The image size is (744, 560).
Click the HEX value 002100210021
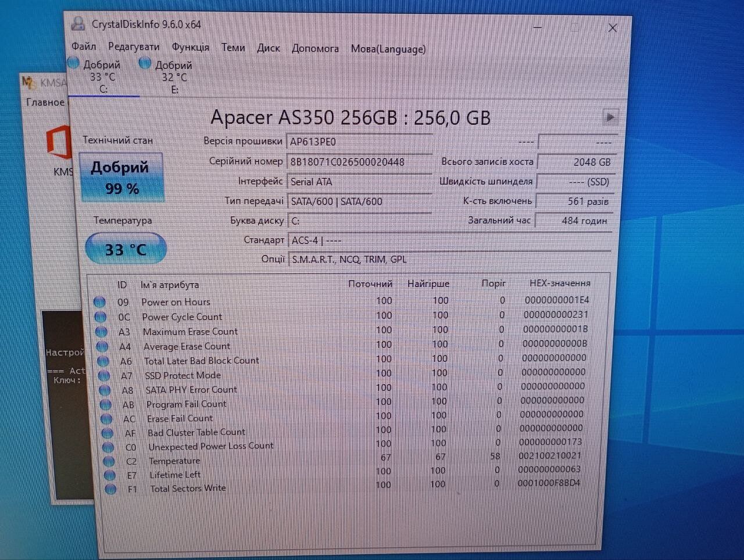550,455
